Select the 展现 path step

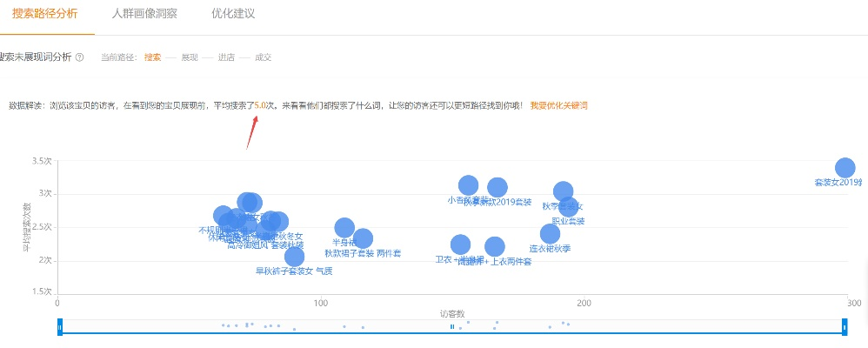(x=190, y=57)
